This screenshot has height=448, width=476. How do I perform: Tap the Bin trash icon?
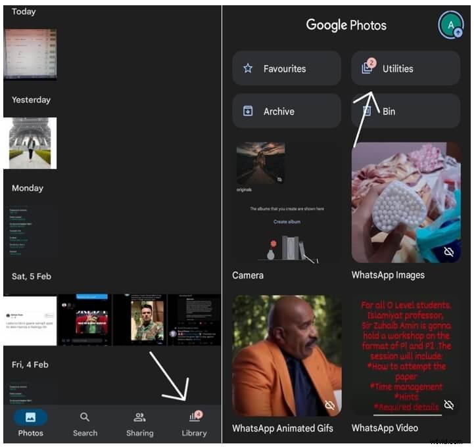pyautogui.click(x=367, y=111)
